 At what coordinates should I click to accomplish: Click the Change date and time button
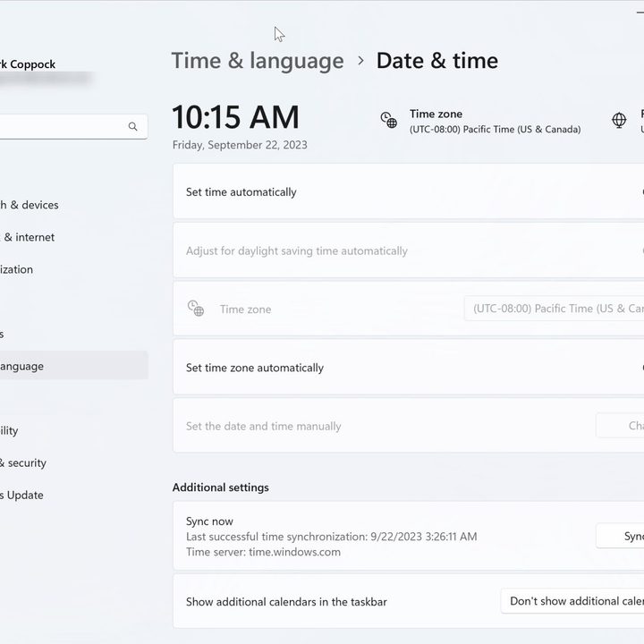coord(620,426)
